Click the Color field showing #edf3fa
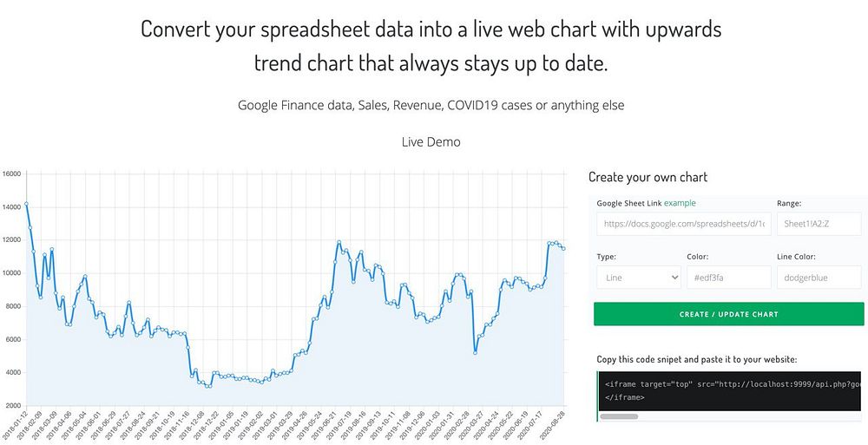 click(729, 278)
